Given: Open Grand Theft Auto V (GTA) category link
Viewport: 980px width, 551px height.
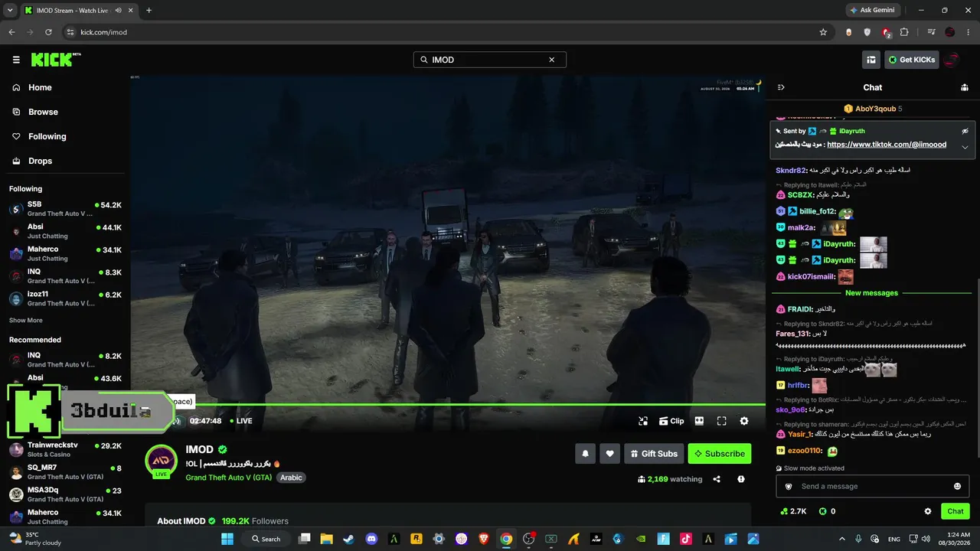Looking at the screenshot, I should pyautogui.click(x=229, y=478).
